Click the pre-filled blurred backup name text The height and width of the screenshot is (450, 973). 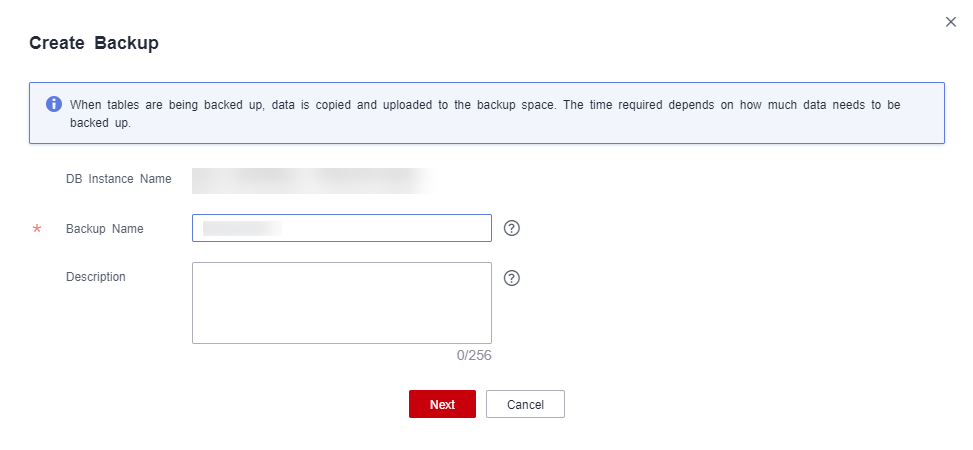point(241,228)
